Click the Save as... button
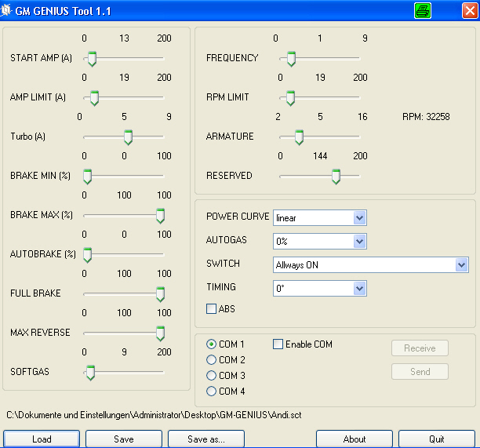This screenshot has height=448, width=480. [x=206, y=439]
